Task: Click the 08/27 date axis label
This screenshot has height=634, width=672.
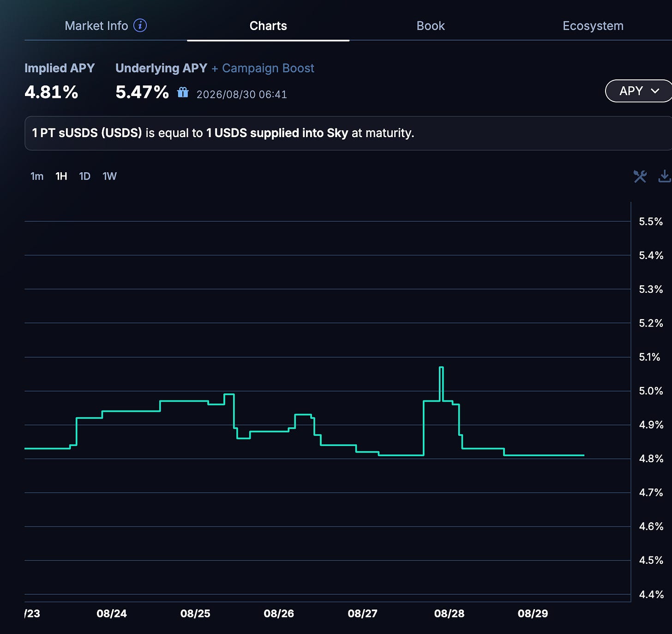Action: pyautogui.click(x=362, y=614)
